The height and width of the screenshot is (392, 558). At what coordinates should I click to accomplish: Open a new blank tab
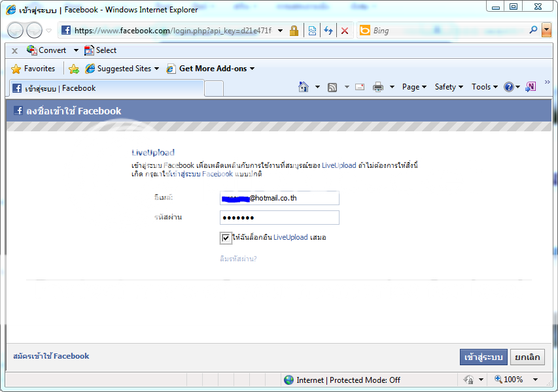[x=214, y=89]
